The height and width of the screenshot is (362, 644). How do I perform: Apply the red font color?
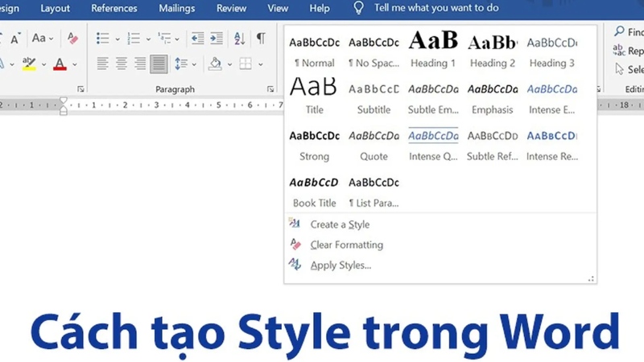tap(60, 64)
